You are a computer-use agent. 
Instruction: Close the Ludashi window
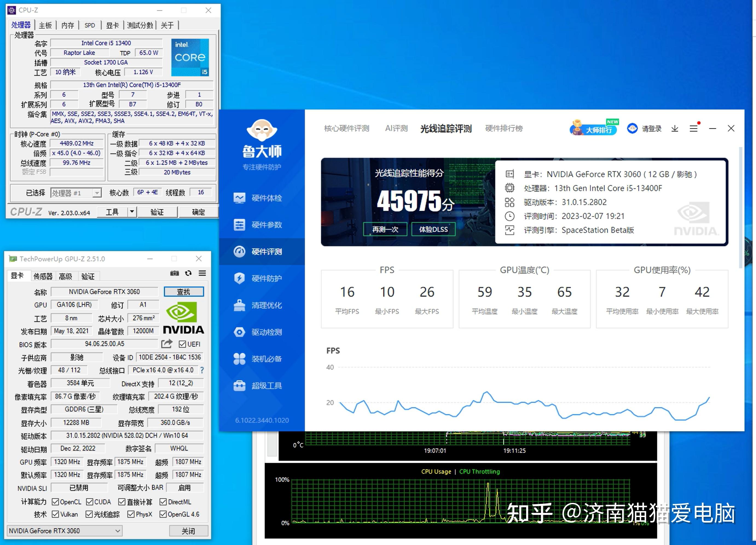[731, 128]
